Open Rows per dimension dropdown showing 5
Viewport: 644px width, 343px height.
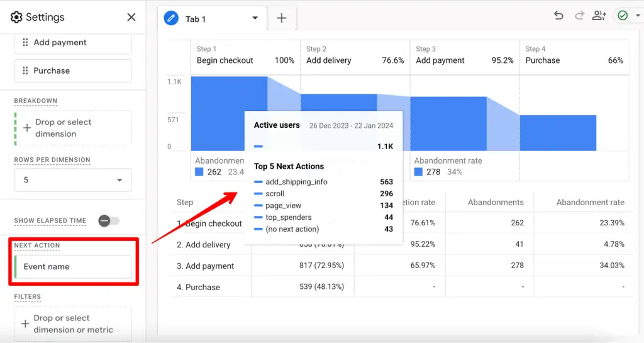click(x=73, y=180)
